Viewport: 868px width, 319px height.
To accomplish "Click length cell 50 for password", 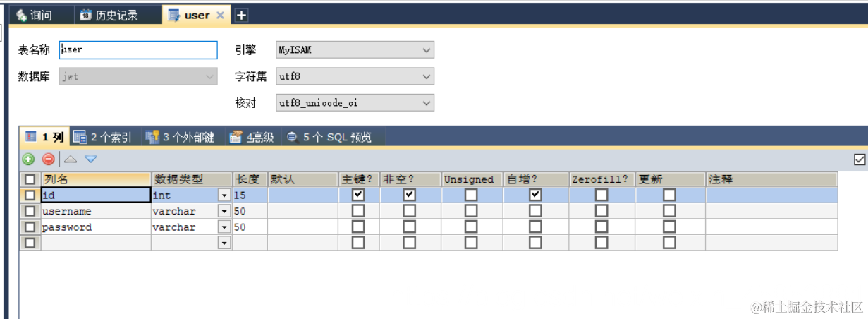I will click(x=250, y=227).
